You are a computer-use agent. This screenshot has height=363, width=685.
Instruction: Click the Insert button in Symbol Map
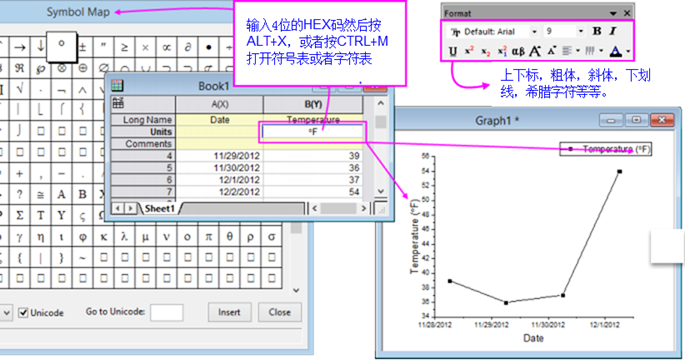pos(229,312)
